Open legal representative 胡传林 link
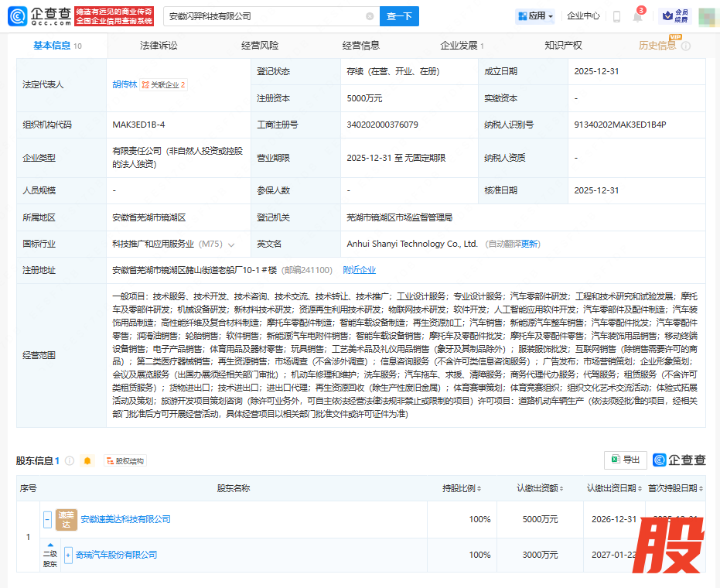The image size is (720, 588). 124,84
